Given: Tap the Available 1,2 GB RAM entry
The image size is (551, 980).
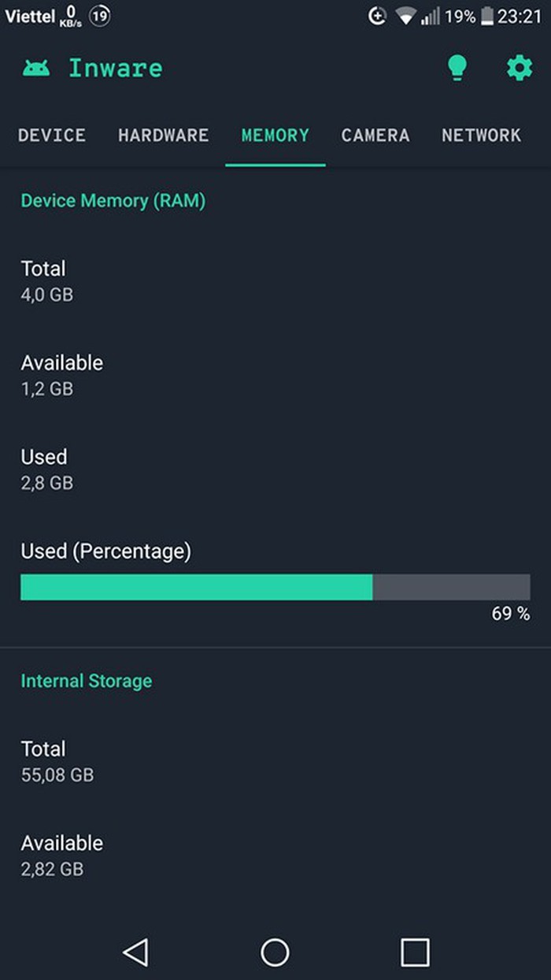Looking at the screenshot, I should point(61,375).
